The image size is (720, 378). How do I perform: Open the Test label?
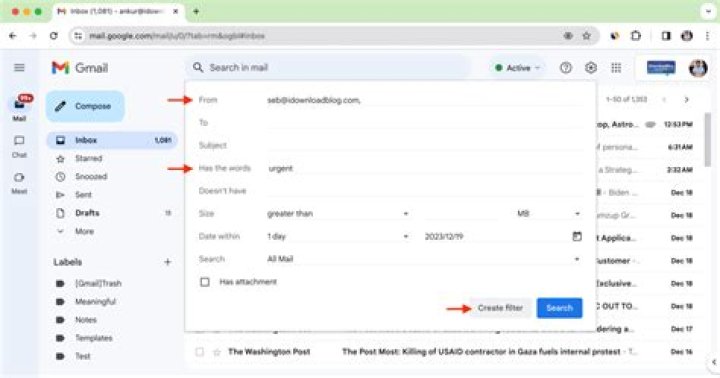[83, 356]
